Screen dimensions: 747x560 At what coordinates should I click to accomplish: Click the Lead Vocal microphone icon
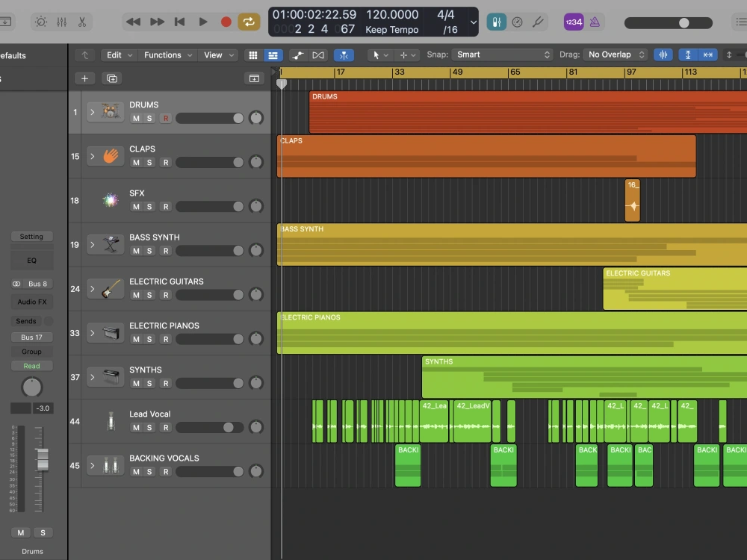[x=111, y=421]
